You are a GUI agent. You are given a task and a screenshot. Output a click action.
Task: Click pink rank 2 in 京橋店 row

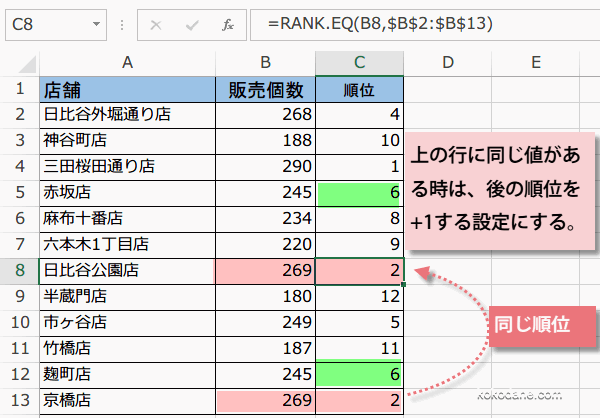[359, 401]
